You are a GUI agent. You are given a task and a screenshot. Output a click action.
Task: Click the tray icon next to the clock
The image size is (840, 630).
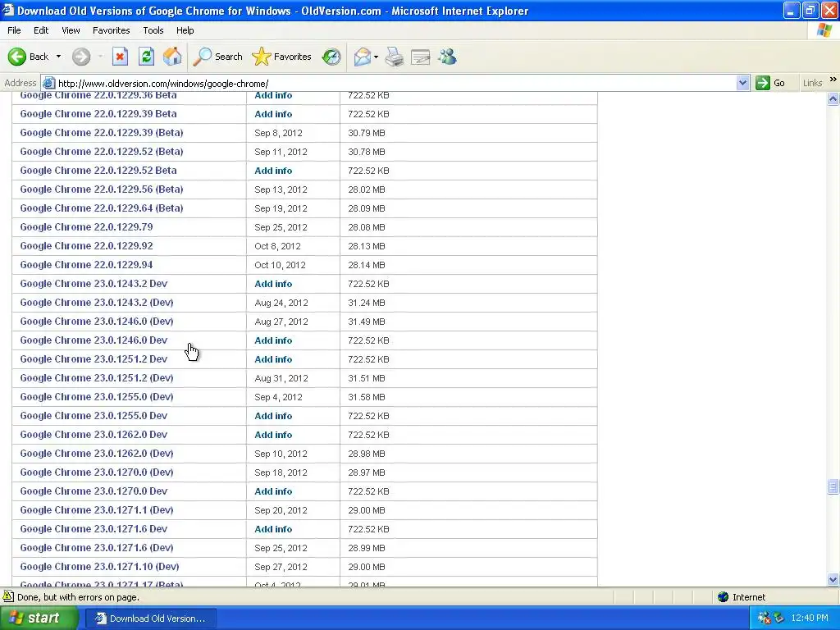[778, 619]
